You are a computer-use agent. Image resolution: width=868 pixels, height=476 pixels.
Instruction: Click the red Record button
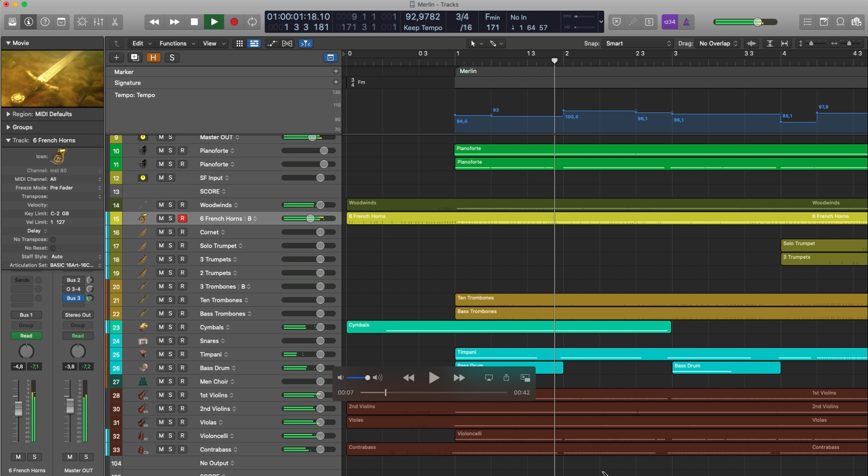click(x=234, y=22)
